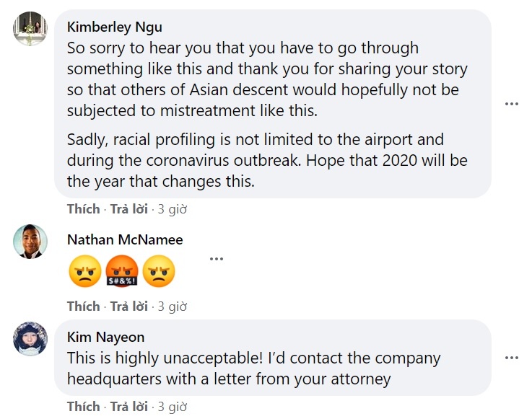Hit Thích on Kim Nayeon's comment

pyautogui.click(x=83, y=407)
